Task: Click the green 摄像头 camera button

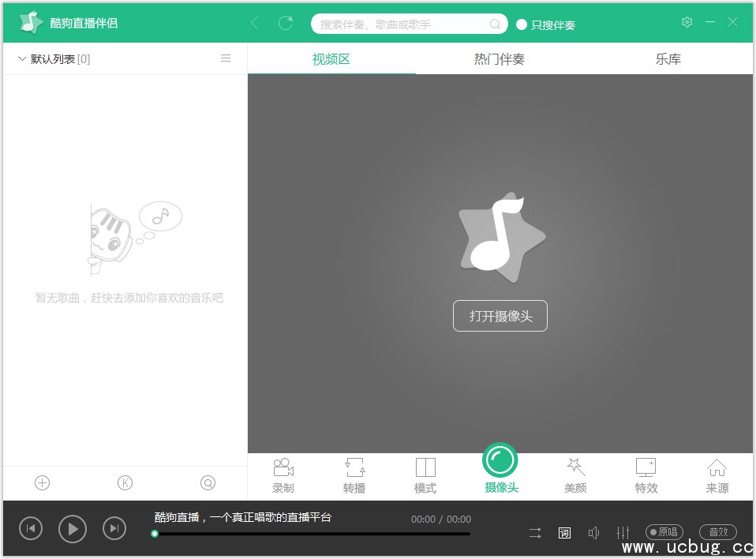Action: (500, 460)
